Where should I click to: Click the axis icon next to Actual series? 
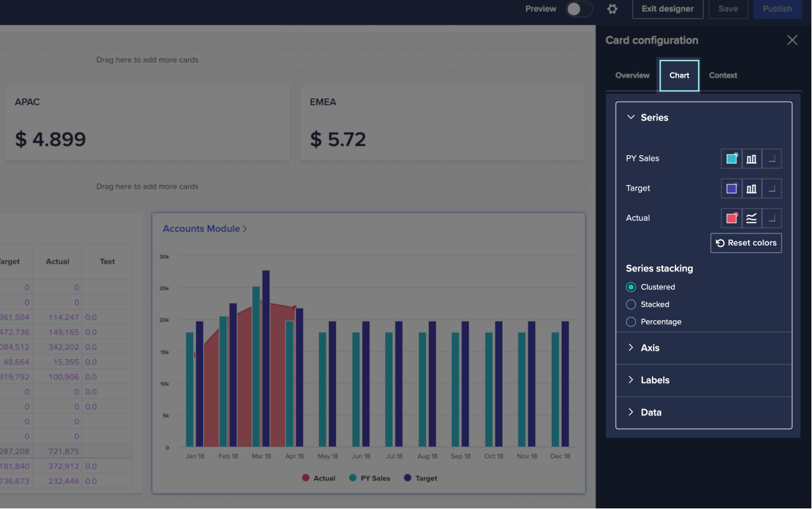pos(771,218)
